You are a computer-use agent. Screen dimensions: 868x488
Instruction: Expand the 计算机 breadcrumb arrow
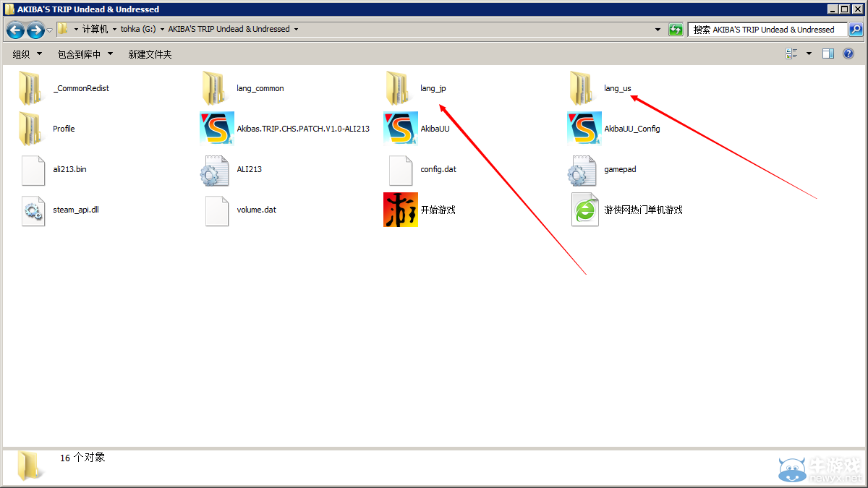114,30
